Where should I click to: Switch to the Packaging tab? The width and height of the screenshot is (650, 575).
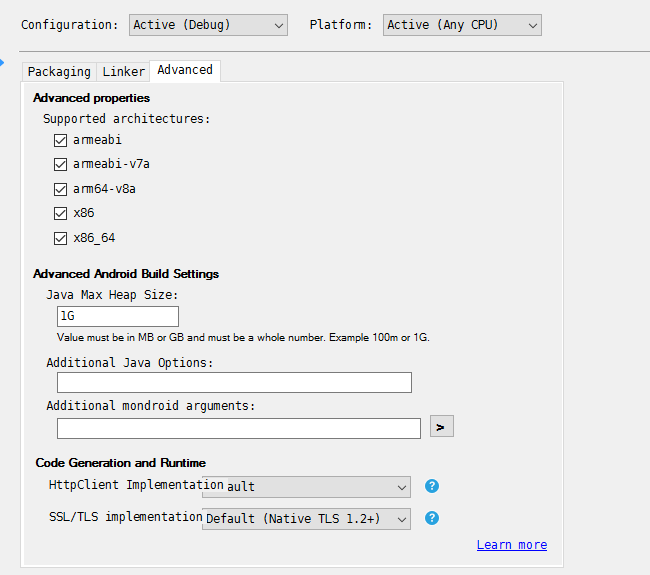(59, 72)
